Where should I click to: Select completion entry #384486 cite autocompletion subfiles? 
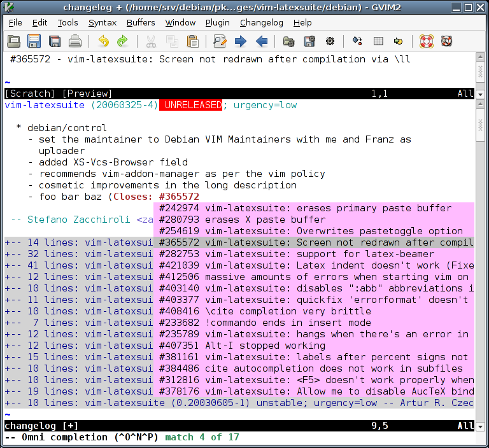tap(314, 368)
